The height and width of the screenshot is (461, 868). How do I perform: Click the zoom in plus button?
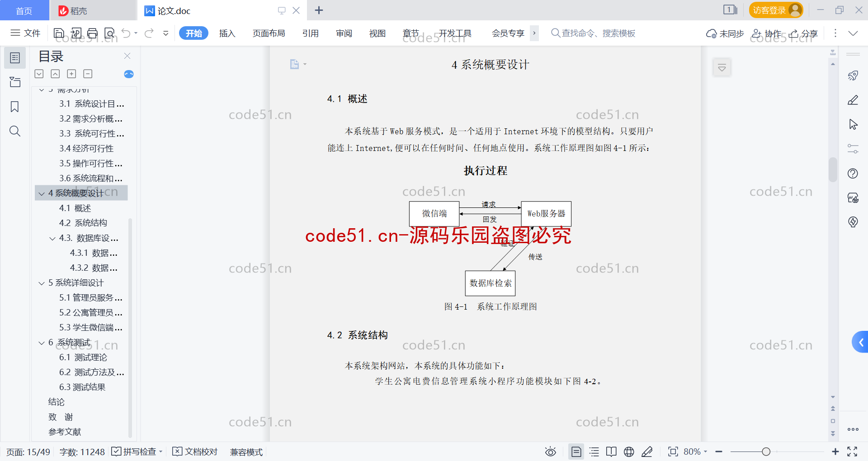[835, 452]
